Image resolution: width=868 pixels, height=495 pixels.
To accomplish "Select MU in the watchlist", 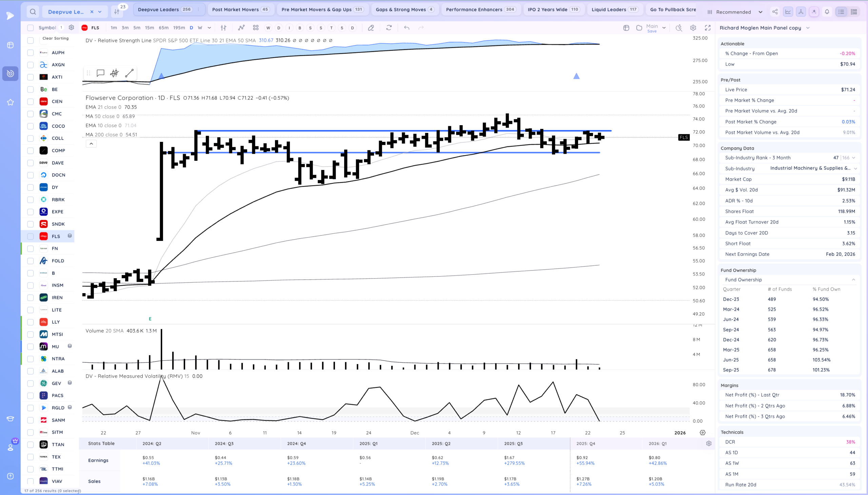I will (55, 346).
